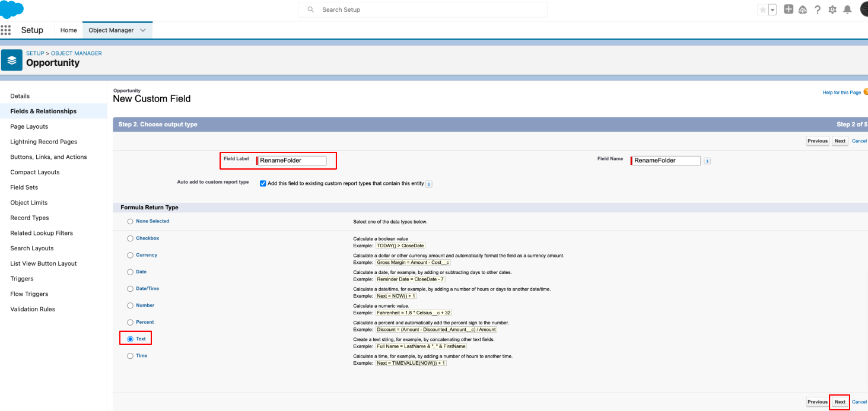Open Details in the sidebar

pos(20,96)
